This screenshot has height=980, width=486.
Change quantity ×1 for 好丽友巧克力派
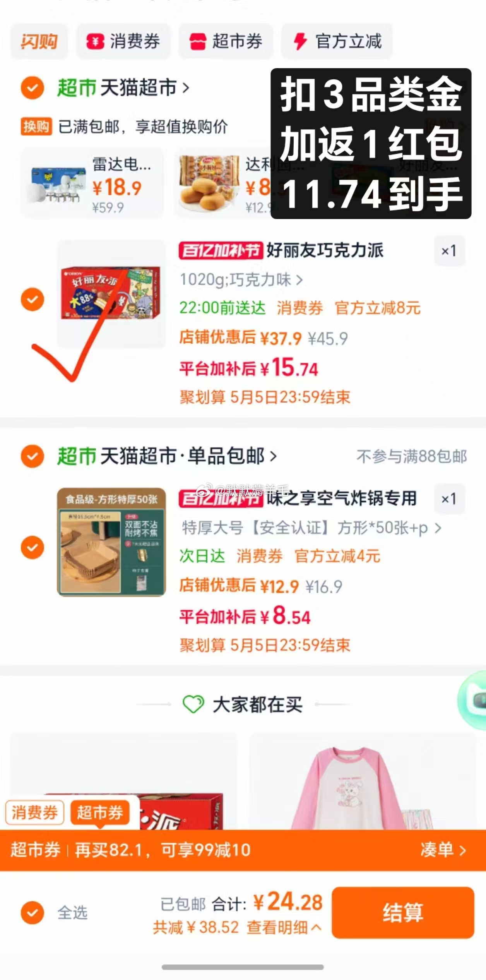(x=449, y=251)
